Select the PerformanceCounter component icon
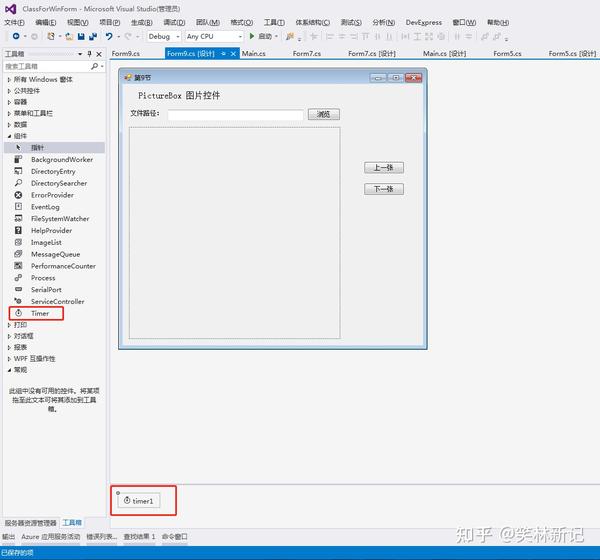Screen dimensions: 600x560 pyautogui.click(x=18, y=266)
